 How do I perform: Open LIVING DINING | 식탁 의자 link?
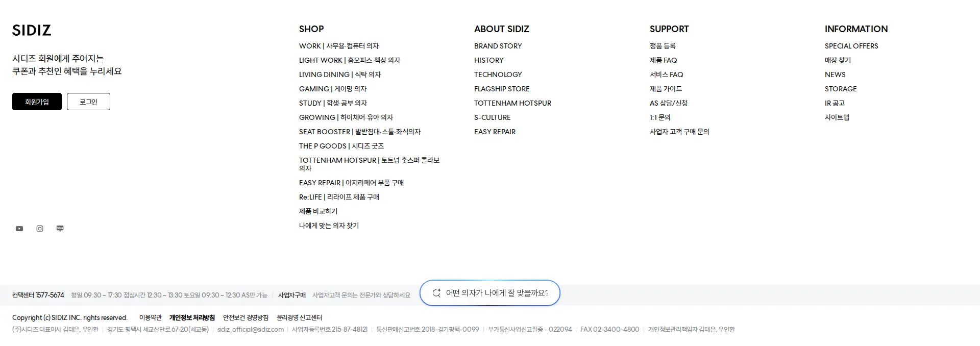click(x=340, y=75)
